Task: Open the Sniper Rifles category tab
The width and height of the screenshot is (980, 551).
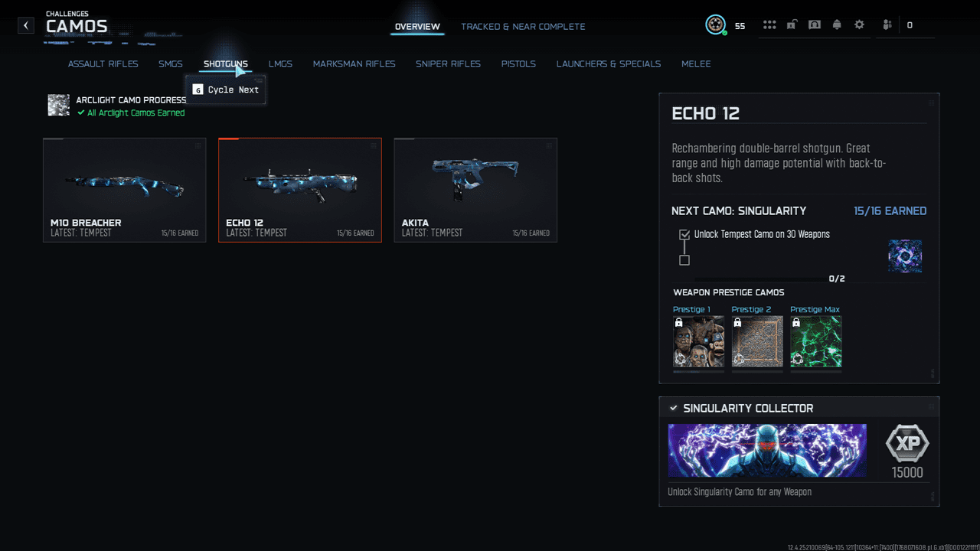Action: point(448,64)
